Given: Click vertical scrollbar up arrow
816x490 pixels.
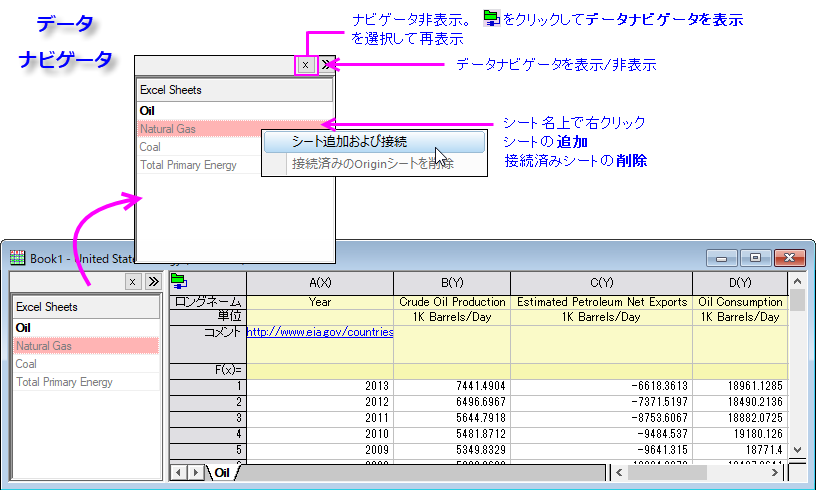Looking at the screenshot, I should click(x=797, y=281).
